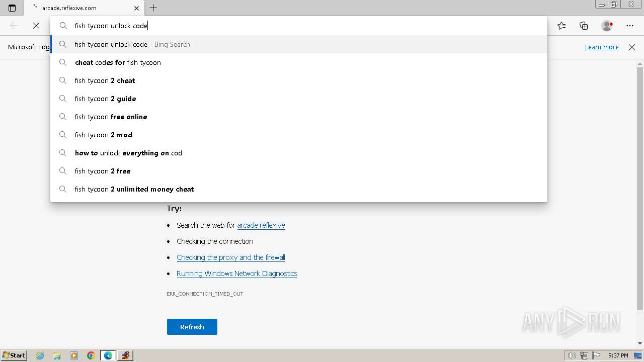
Task: Open the tab actions menu icon
Action: click(x=12, y=8)
